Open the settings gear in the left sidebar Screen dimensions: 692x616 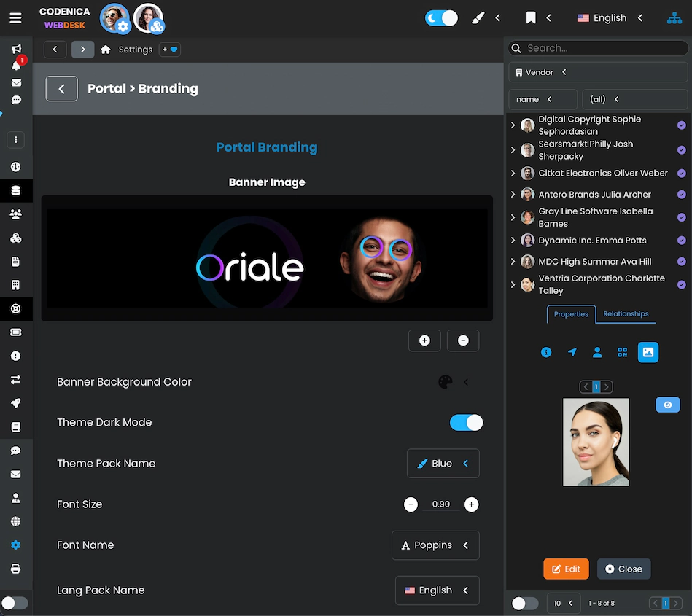[x=15, y=545]
